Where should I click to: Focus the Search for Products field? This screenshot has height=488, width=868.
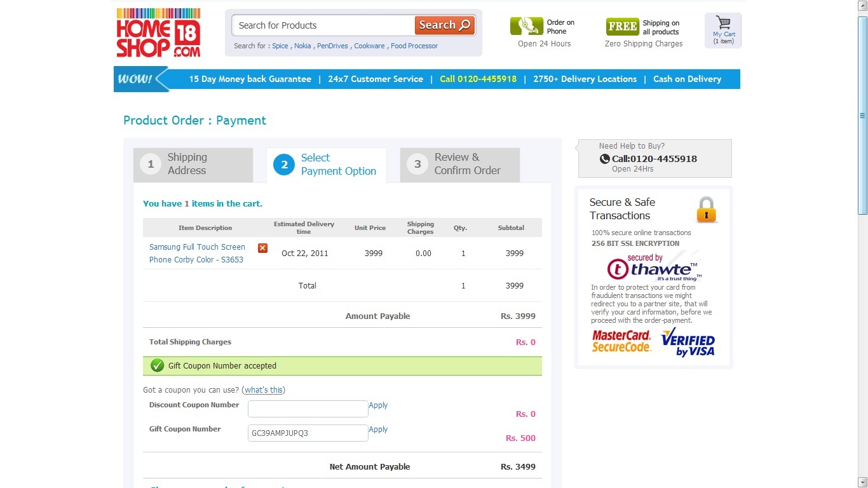coord(323,25)
